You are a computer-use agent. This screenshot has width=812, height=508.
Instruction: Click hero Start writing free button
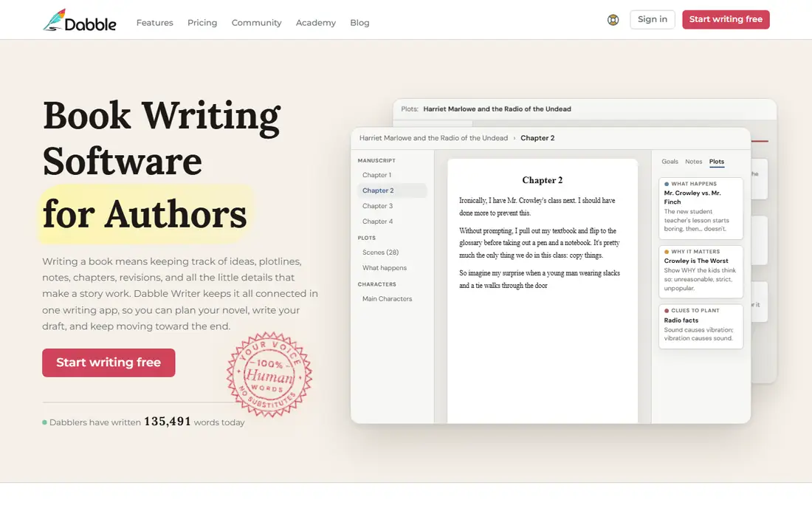109,363
